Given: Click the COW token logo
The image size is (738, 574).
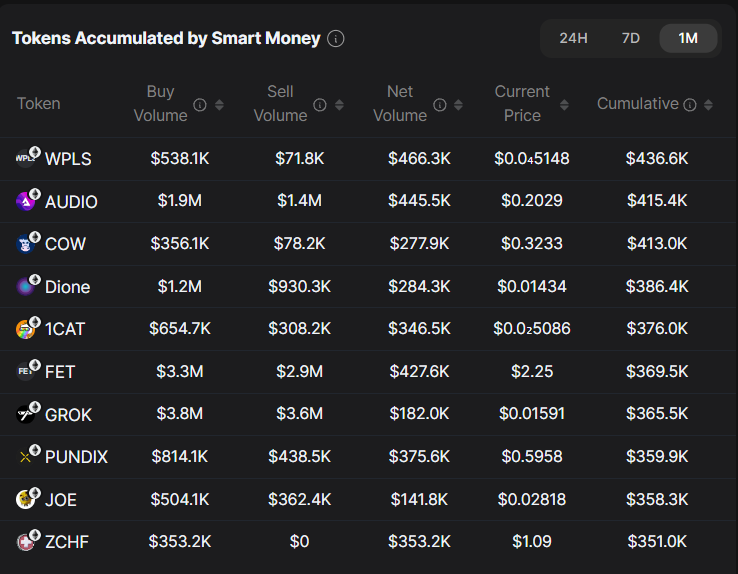Looking at the screenshot, I should [27, 243].
